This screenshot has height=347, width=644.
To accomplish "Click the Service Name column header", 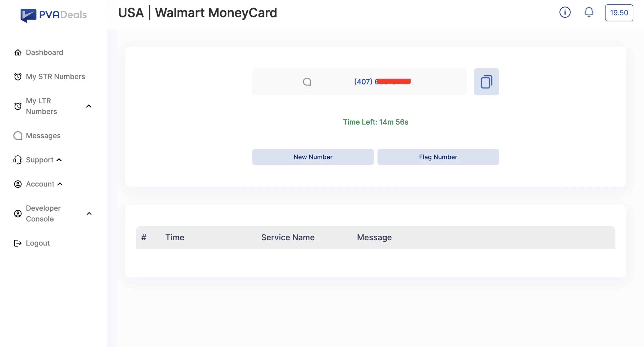I will [x=288, y=237].
